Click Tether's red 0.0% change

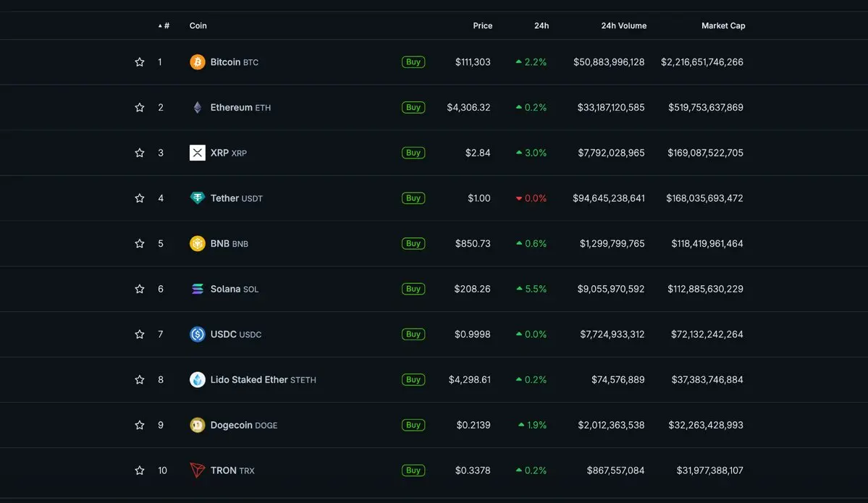(x=531, y=198)
